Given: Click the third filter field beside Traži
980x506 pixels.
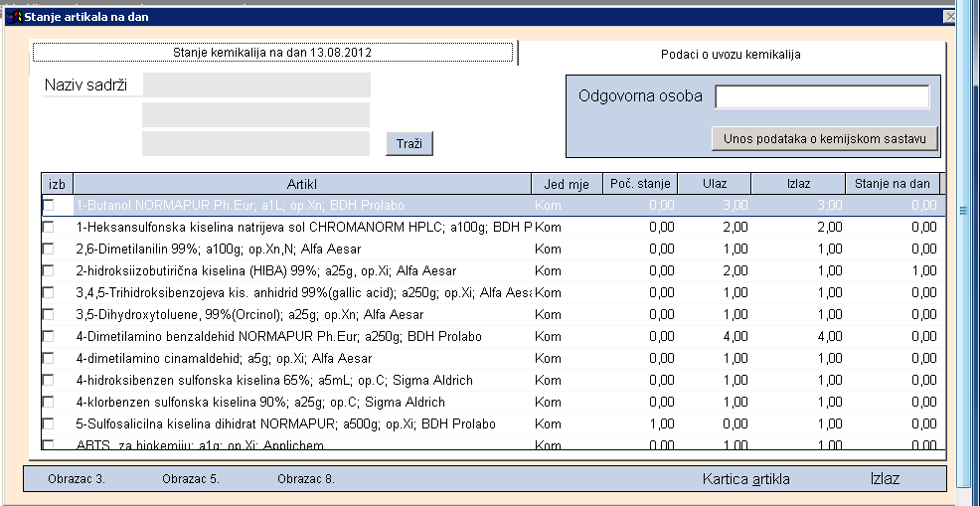Looking at the screenshot, I should coord(256,143).
